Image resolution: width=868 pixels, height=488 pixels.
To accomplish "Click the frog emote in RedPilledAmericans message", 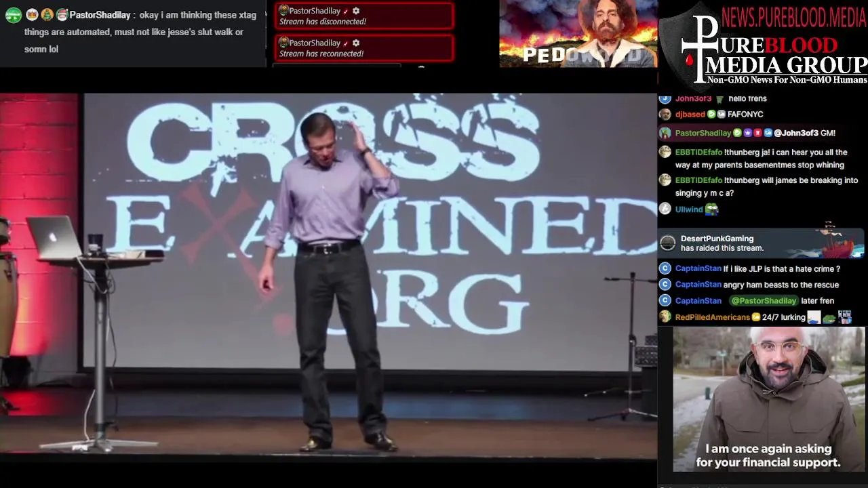I will pos(829,318).
